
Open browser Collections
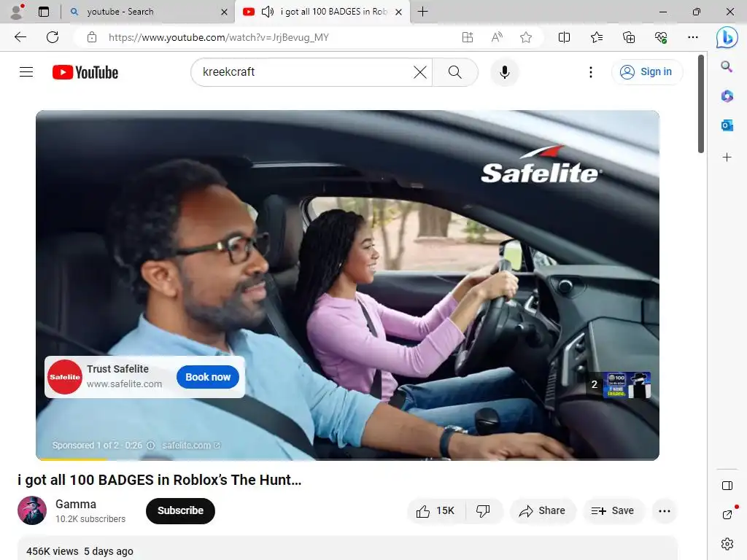[x=629, y=37]
